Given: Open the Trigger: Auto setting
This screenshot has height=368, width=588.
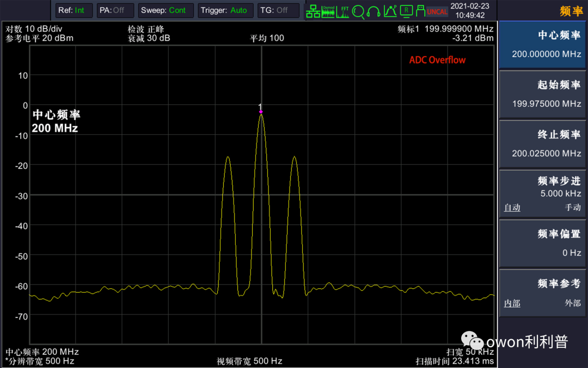Looking at the screenshot, I should [x=225, y=10].
